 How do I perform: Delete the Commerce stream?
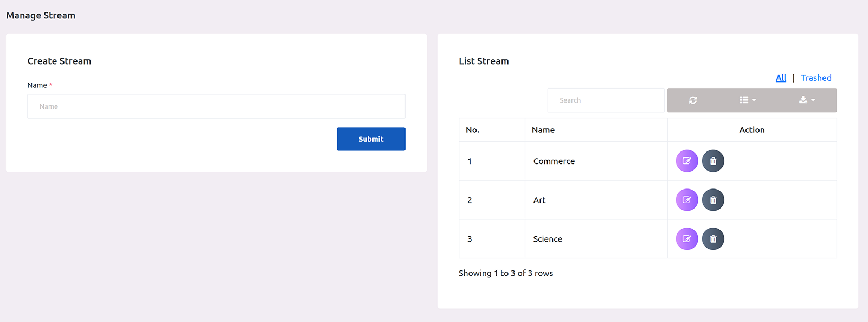pyautogui.click(x=713, y=161)
